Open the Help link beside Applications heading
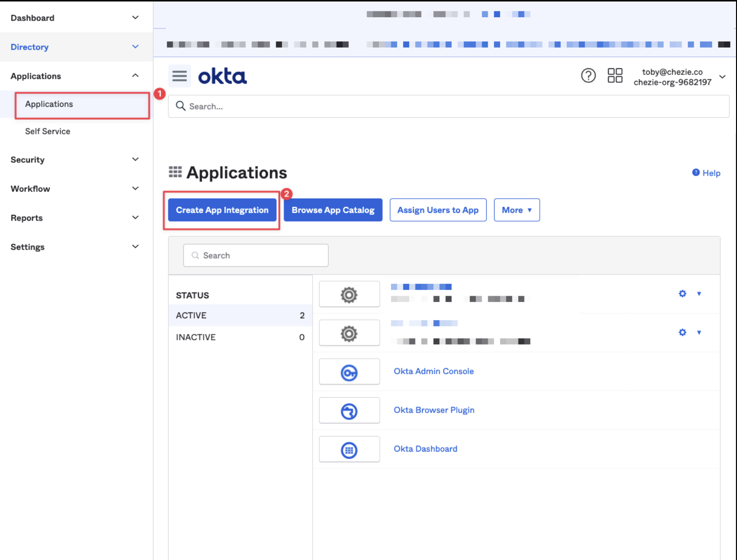 [707, 173]
